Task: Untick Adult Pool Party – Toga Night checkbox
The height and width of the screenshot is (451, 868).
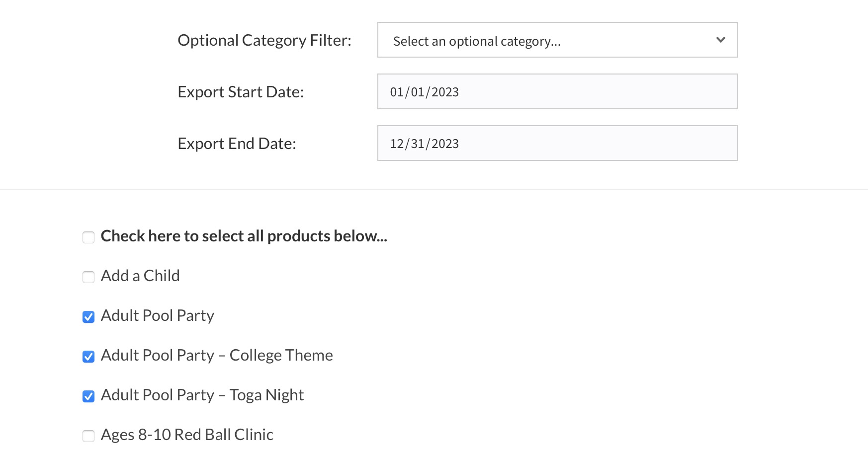Action: (x=88, y=396)
